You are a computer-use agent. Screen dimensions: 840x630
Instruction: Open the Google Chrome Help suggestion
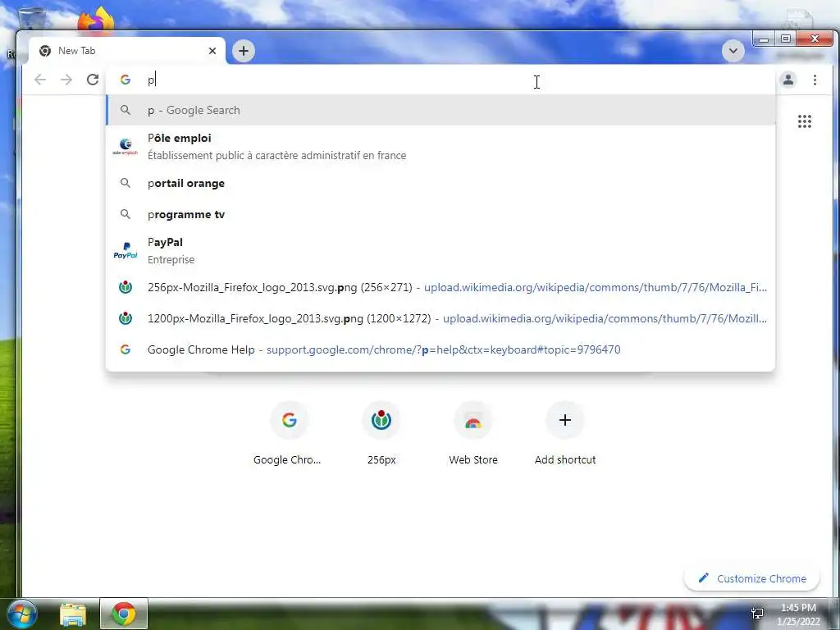[x=441, y=349]
